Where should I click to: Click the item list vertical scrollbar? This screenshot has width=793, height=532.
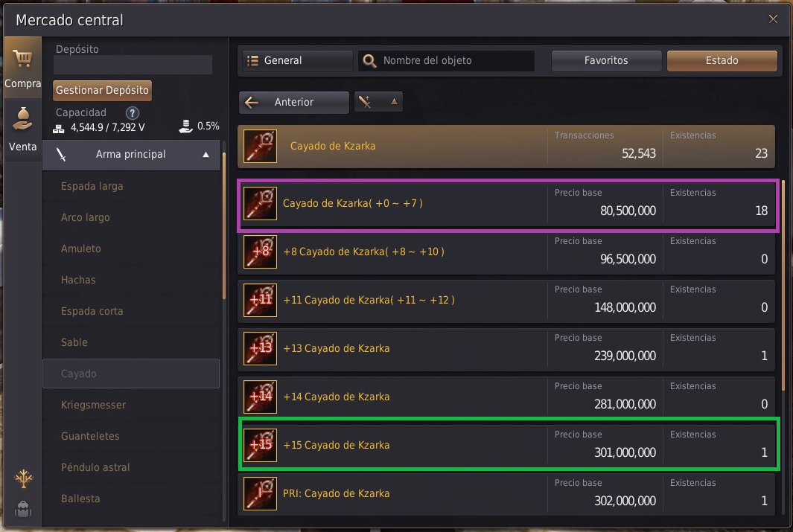783,286
